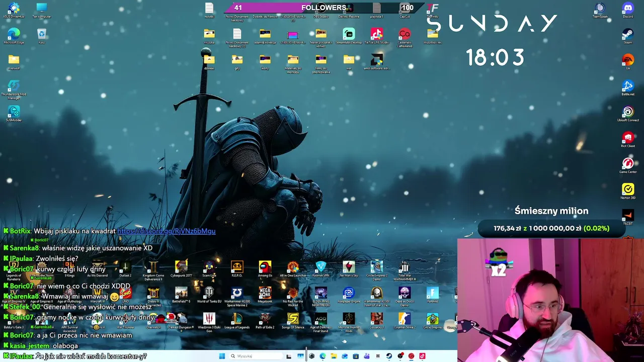The width and height of the screenshot is (644, 362).
Task: Select the amd-software installer icon
Action: tap(376, 62)
